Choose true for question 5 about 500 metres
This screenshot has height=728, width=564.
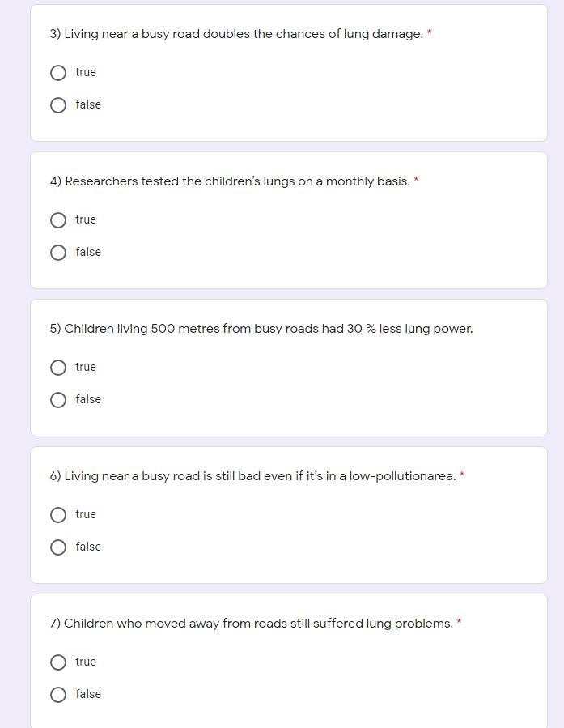[58, 368]
